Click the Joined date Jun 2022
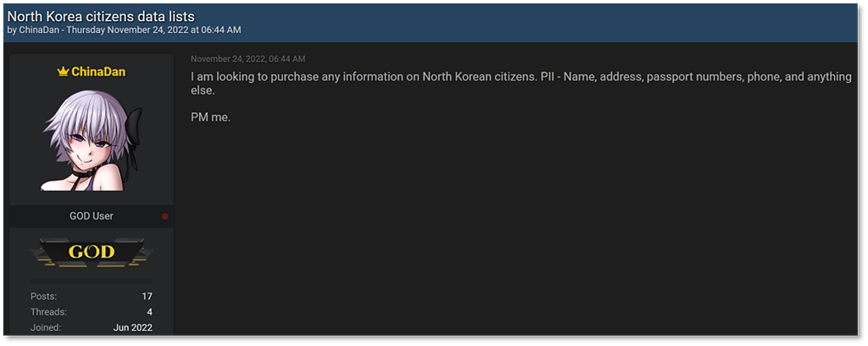Image resolution: width=868 pixels, height=346 pixels. [x=132, y=327]
